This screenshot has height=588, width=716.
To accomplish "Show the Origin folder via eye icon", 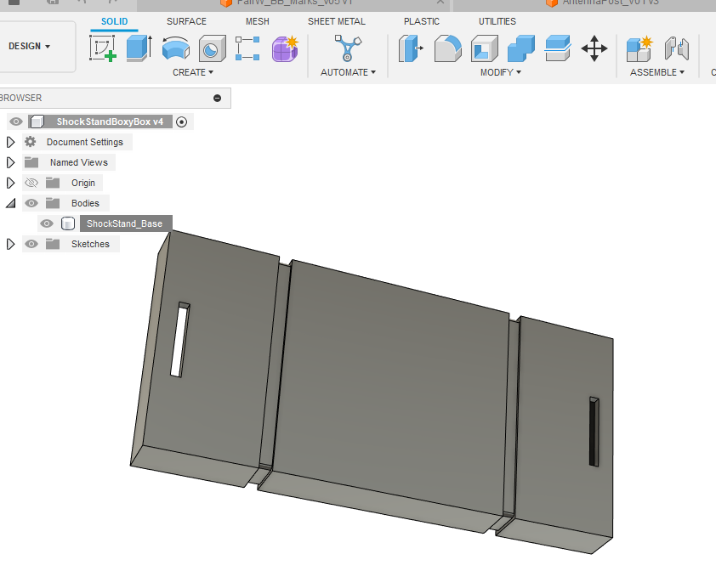I will pyautogui.click(x=31, y=183).
